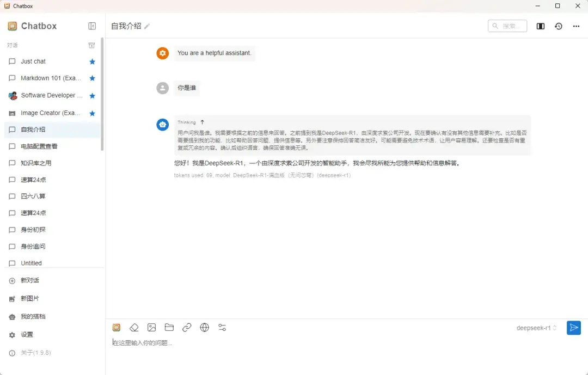The image size is (588, 375).
Task: Click the attach file folder icon
Action: (x=169, y=327)
